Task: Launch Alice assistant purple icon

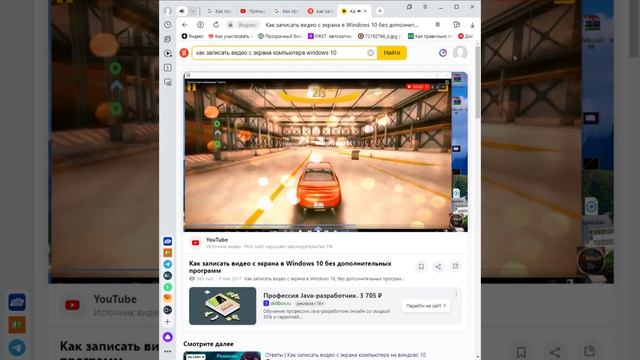Action: [168, 337]
